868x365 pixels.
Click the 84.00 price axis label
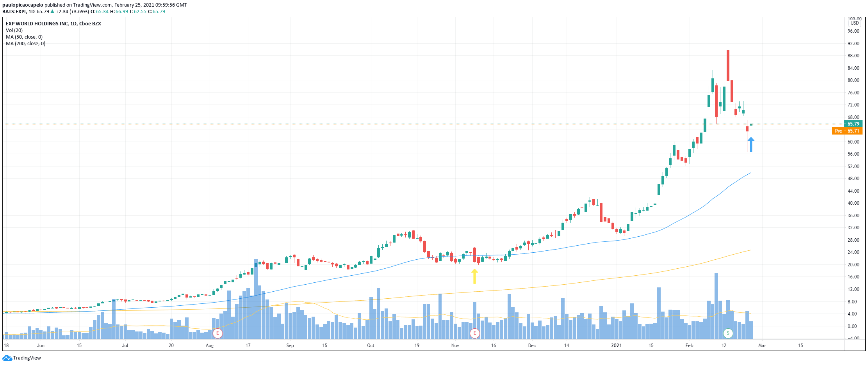coord(853,68)
